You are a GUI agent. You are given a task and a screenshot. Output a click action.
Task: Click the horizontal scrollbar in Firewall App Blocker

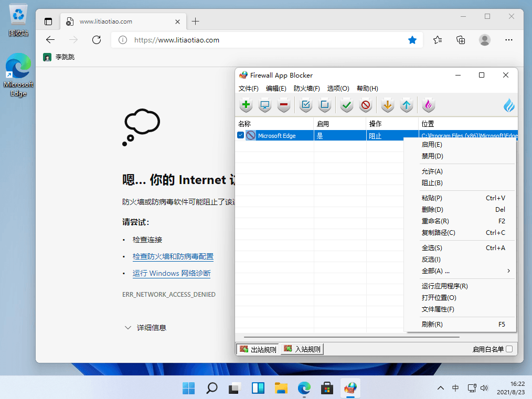(x=352, y=337)
